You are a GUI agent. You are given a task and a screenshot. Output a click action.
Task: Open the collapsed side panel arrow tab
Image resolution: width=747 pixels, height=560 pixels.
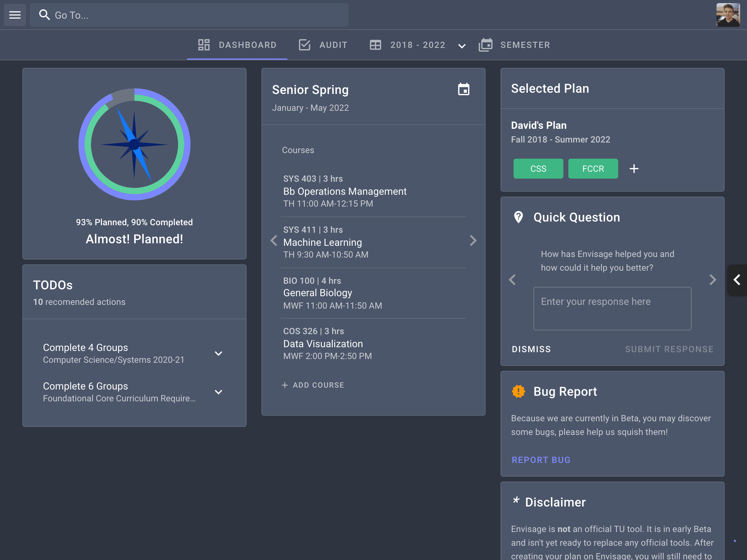tap(737, 280)
